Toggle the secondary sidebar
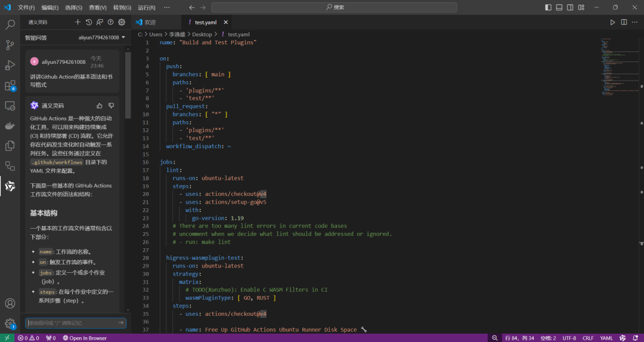The image size is (644, 342). pyautogui.click(x=570, y=7)
